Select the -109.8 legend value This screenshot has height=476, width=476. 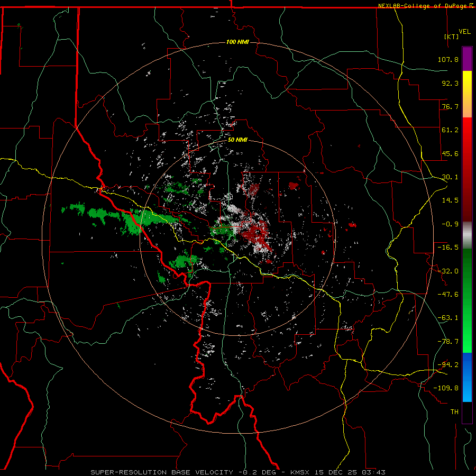pyautogui.click(x=446, y=388)
